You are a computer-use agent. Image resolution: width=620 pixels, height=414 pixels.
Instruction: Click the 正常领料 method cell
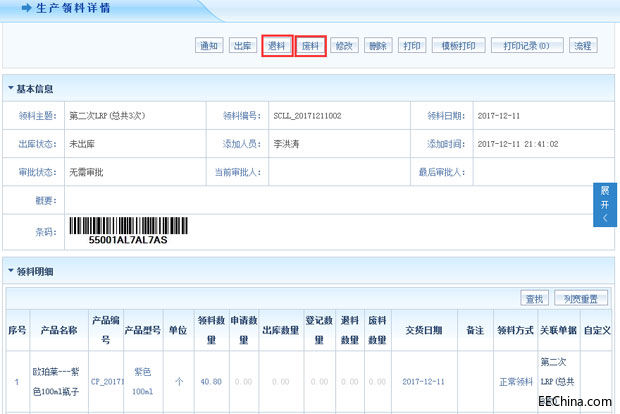pos(516,382)
